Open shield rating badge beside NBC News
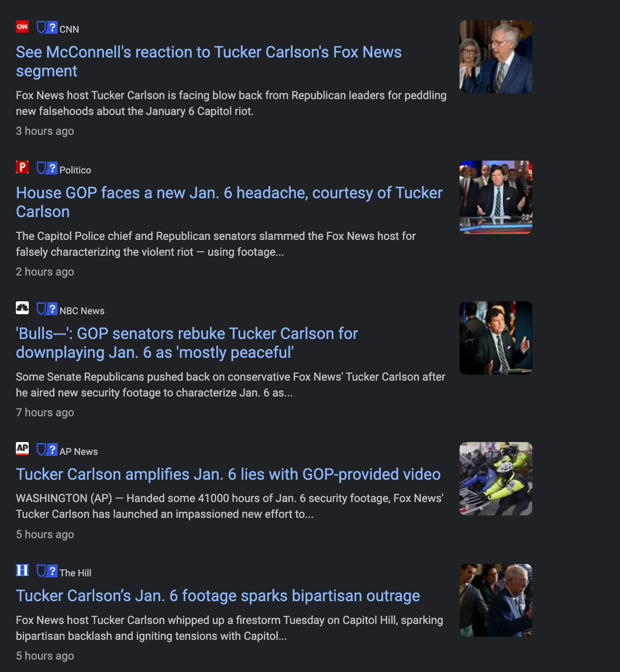620x672 pixels. [47, 309]
